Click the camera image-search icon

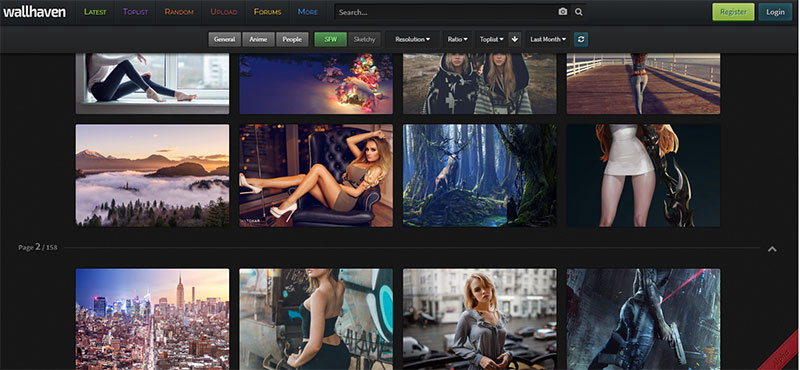[562, 12]
